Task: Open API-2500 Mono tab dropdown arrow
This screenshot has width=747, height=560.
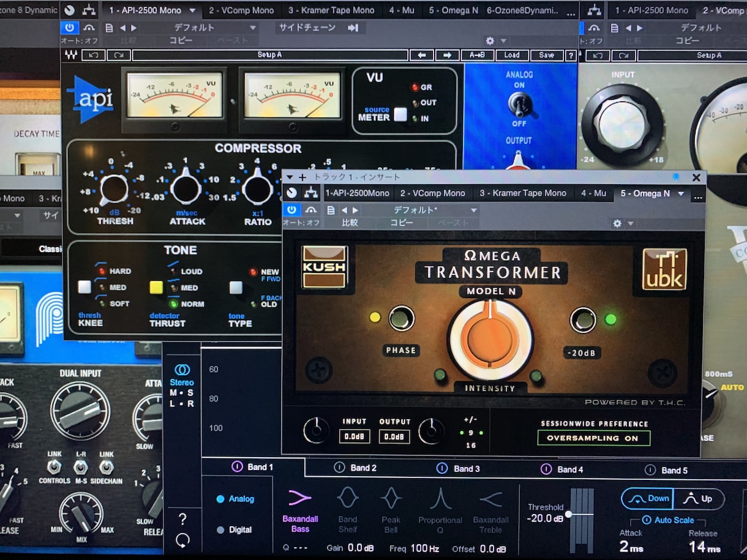Action: click(193, 10)
